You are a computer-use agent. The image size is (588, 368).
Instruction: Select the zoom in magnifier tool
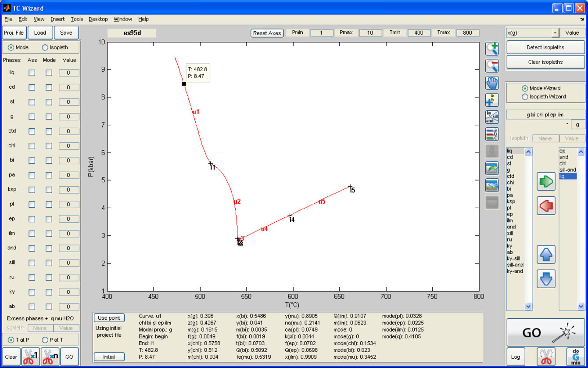tap(492, 48)
